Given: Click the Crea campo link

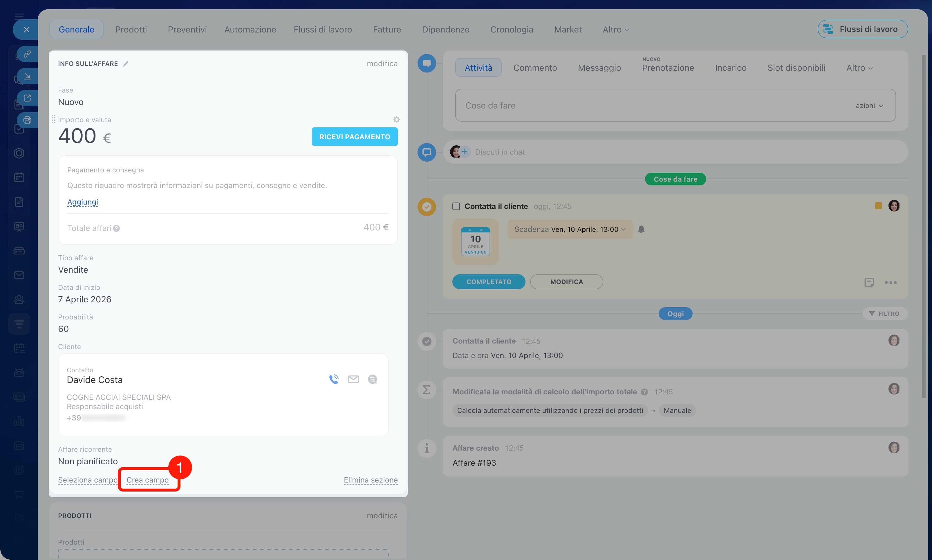Looking at the screenshot, I should (x=147, y=480).
